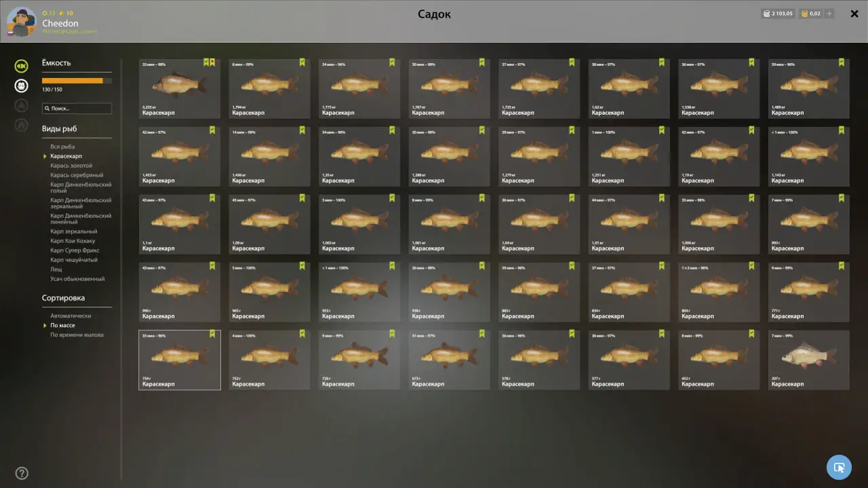Image resolution: width=868 pixels, height=488 pixels.
Task: Select the second sidebar icon below the fish icon
Action: (x=22, y=105)
